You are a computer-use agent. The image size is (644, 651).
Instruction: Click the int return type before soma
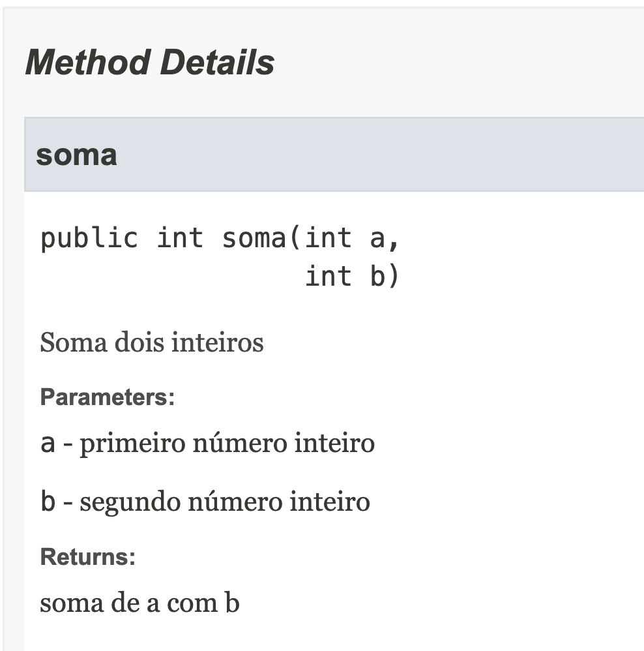[180, 239]
